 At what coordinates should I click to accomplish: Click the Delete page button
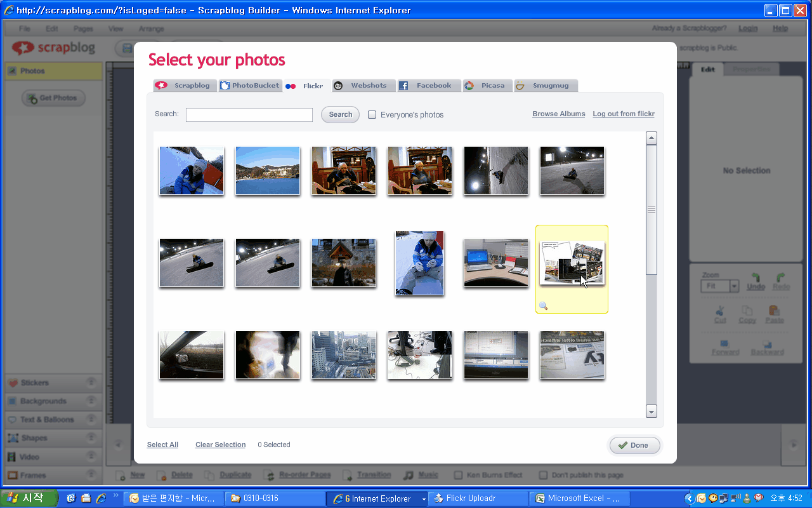pyautogui.click(x=174, y=475)
